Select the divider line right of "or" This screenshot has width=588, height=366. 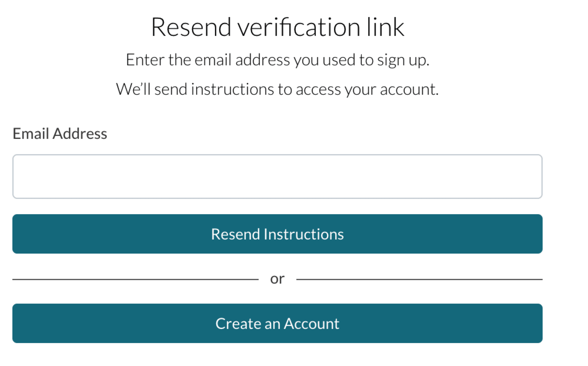pyautogui.click(x=419, y=279)
